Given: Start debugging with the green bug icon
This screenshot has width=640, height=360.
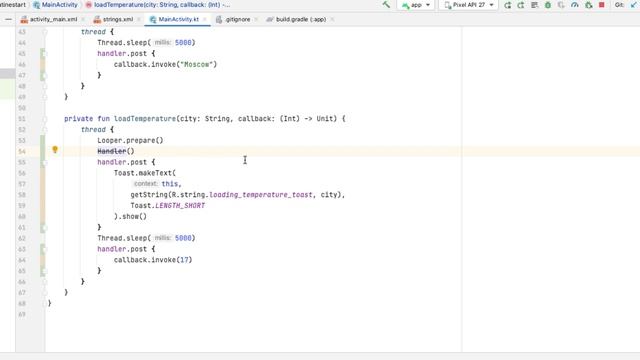Looking at the screenshot, I should click(548, 5).
